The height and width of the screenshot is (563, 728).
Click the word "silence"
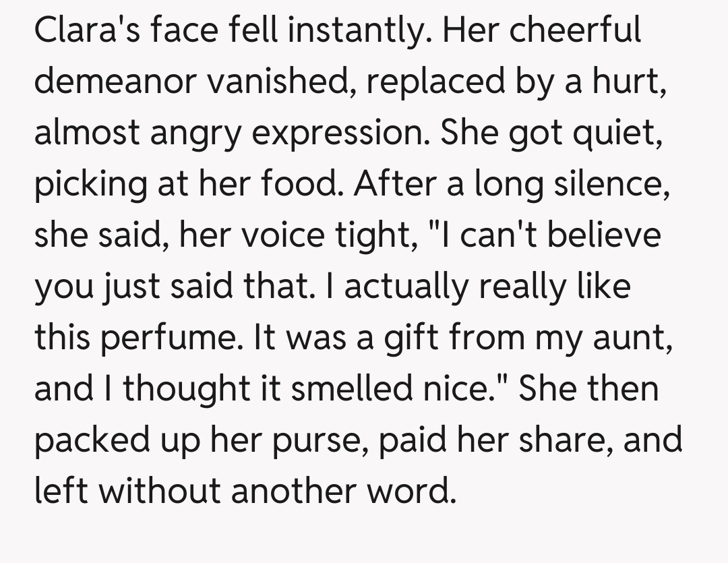coord(608,184)
